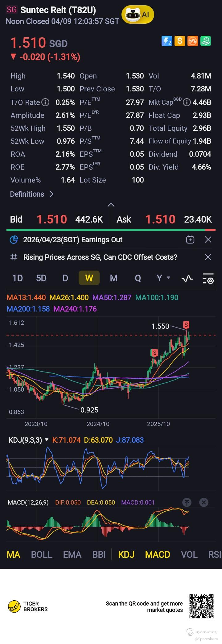Tap MACD(12,26,9) label
The height and width of the screenshot is (644, 222).
[28, 502]
